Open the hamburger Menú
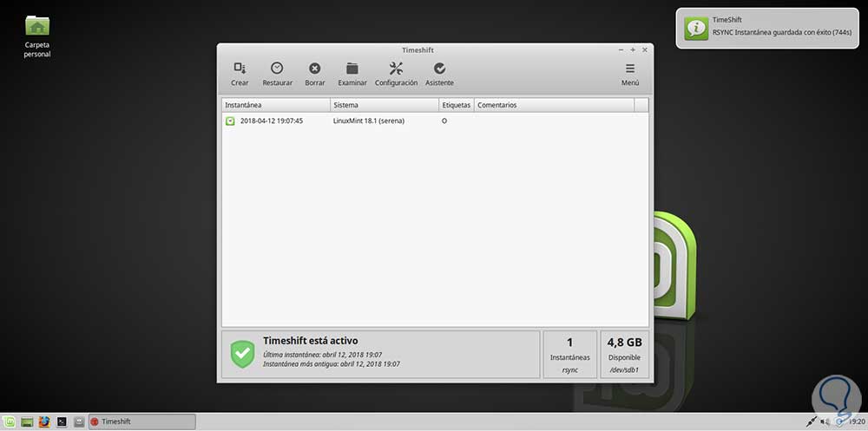Viewport: 868px width, 431px height. click(x=630, y=74)
